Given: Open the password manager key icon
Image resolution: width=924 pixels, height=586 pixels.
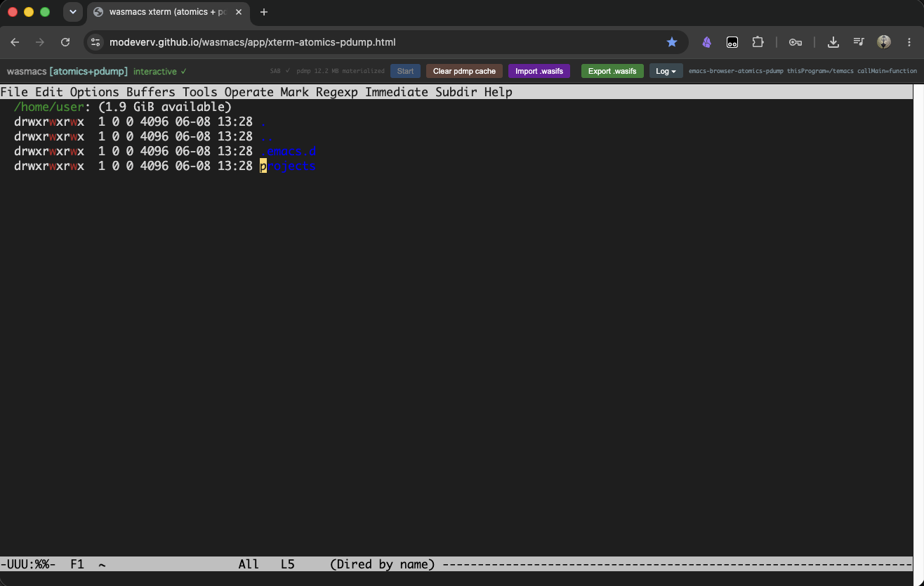Looking at the screenshot, I should 796,42.
